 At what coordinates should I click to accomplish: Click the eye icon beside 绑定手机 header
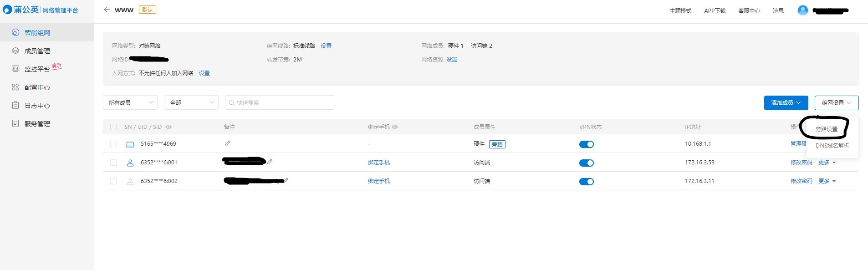pyautogui.click(x=395, y=127)
